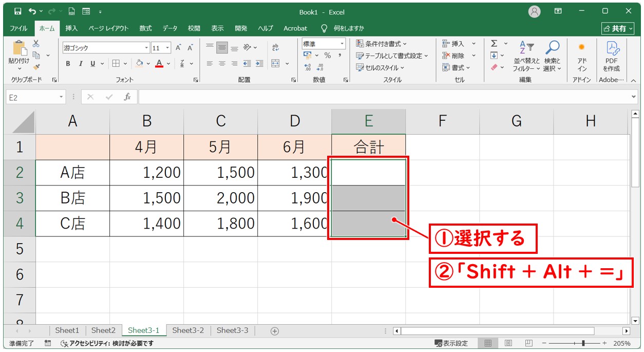Toggle bold formatting

(x=68, y=63)
